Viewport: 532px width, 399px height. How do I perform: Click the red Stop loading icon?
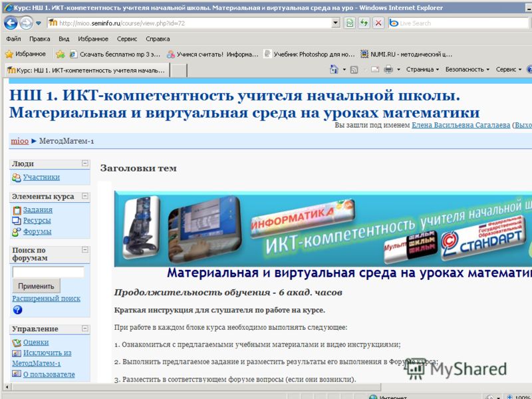point(378,23)
